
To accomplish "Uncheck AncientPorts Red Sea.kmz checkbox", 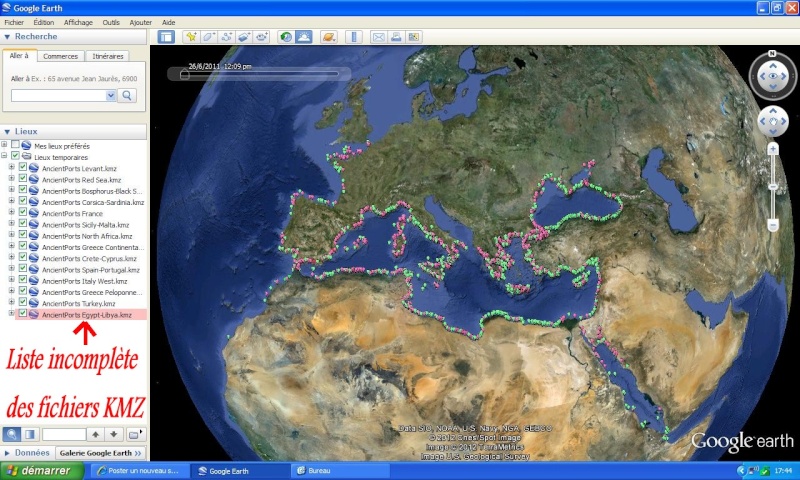I will 22,179.
